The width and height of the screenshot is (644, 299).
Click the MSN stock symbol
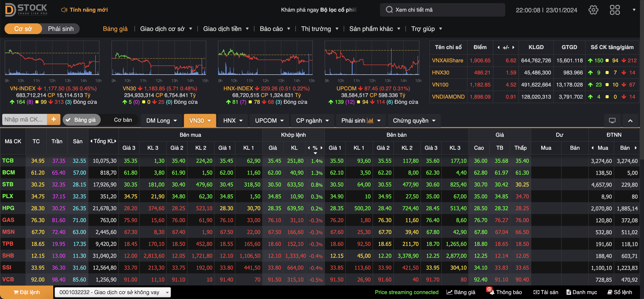pos(8,232)
